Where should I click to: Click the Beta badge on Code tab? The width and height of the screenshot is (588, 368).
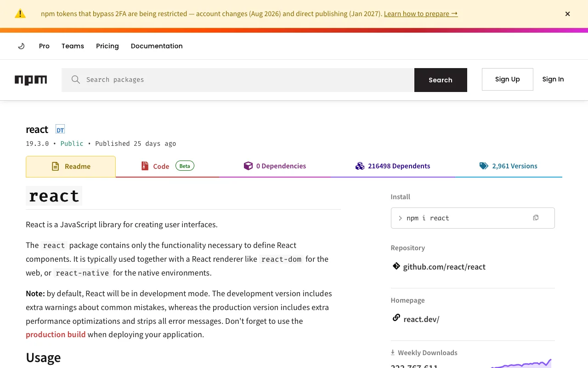(185, 166)
